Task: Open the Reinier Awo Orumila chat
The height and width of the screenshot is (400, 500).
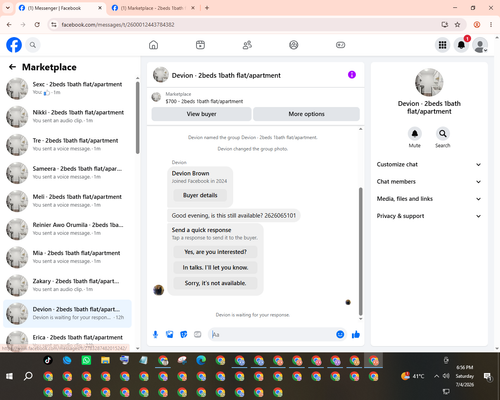Action: 68,229
